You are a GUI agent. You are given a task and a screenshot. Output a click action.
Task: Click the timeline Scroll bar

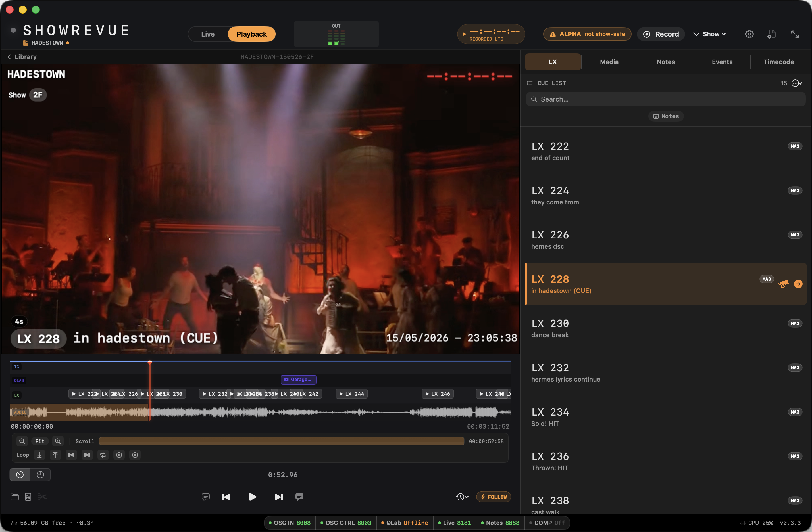282,441
